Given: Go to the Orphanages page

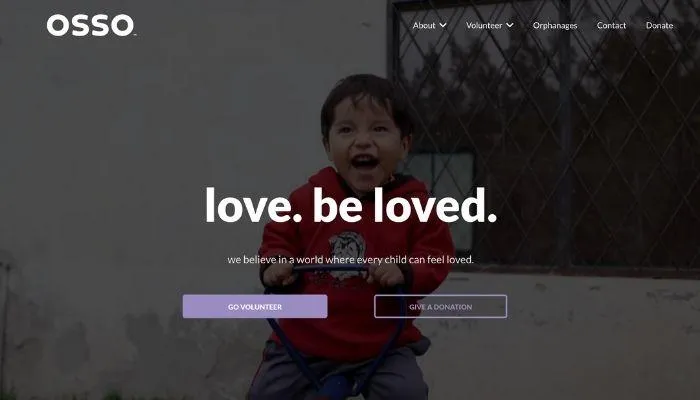Looking at the screenshot, I should tap(555, 26).
